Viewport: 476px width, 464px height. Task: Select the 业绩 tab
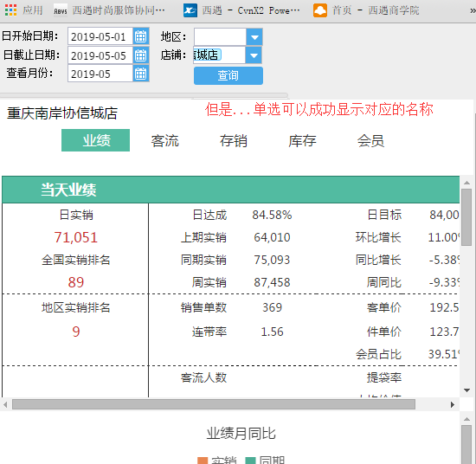coord(95,140)
